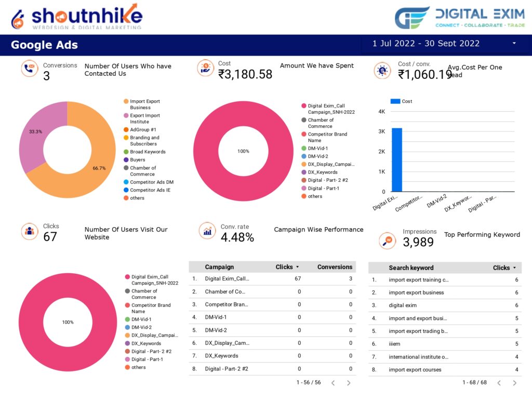Viewport: 532px width, 399px height.
Task: Go to next page of Campaign table
Action: (349, 383)
